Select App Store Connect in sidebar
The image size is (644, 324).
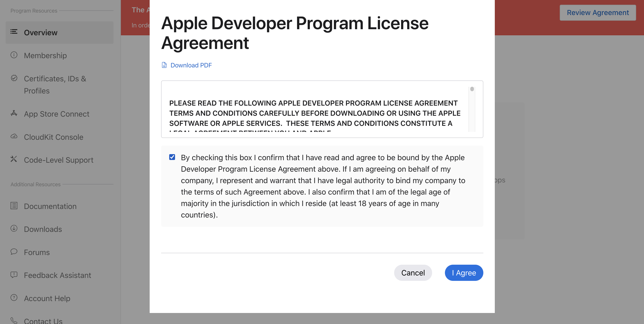point(56,114)
